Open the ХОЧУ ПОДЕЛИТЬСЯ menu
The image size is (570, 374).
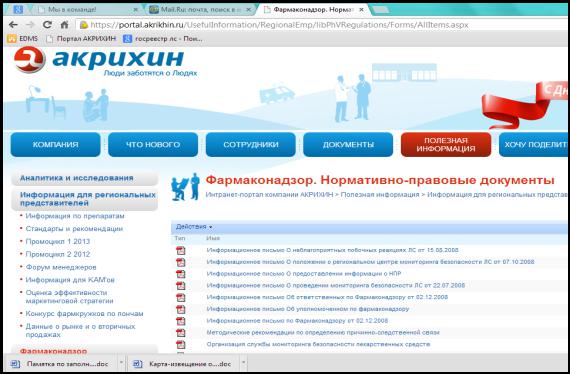pyautogui.click(x=534, y=145)
